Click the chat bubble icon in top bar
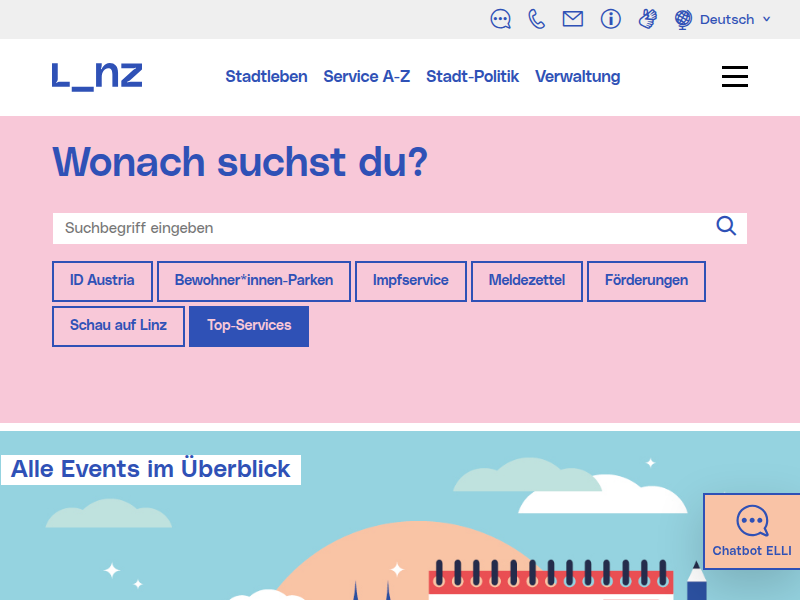800x600 pixels. click(x=501, y=19)
